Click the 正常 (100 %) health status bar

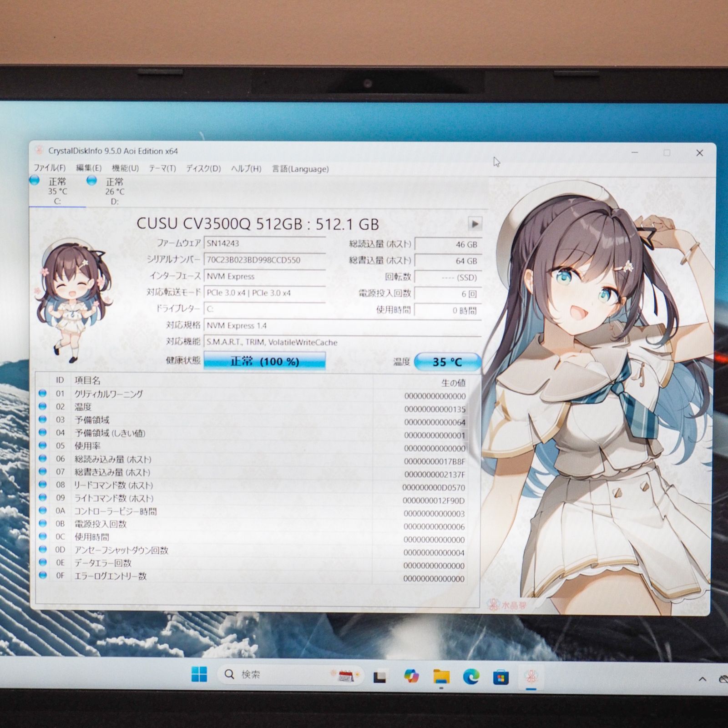point(264,361)
